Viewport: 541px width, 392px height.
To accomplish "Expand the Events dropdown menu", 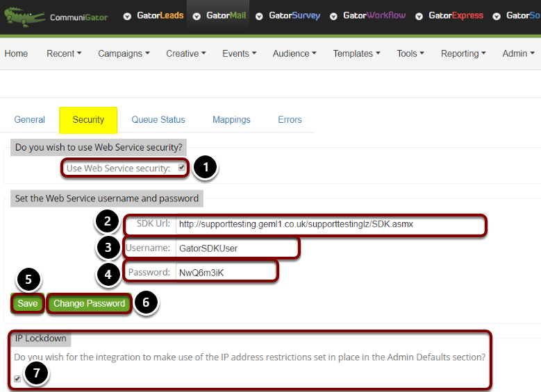I will click(x=239, y=53).
